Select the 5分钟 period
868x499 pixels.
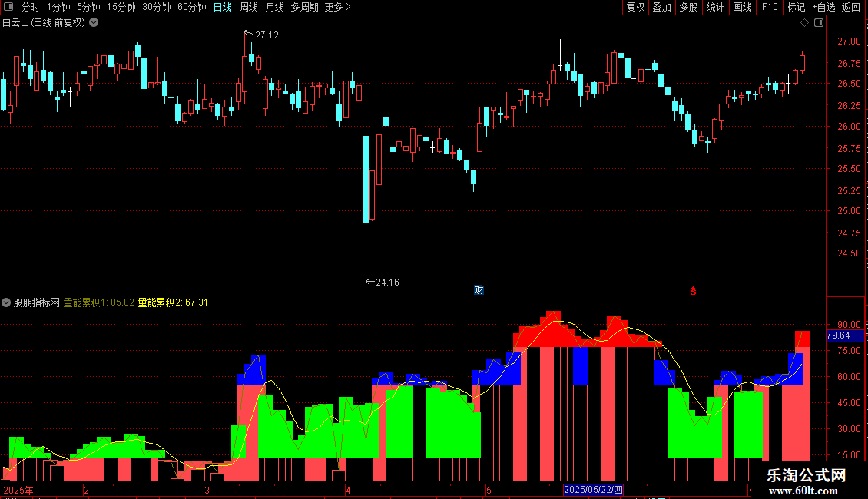tap(88, 7)
